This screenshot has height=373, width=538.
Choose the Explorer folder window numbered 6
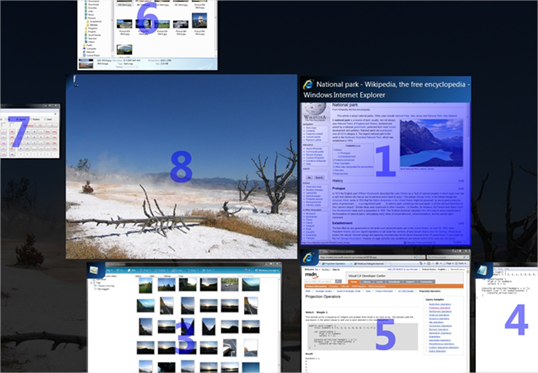(x=147, y=35)
